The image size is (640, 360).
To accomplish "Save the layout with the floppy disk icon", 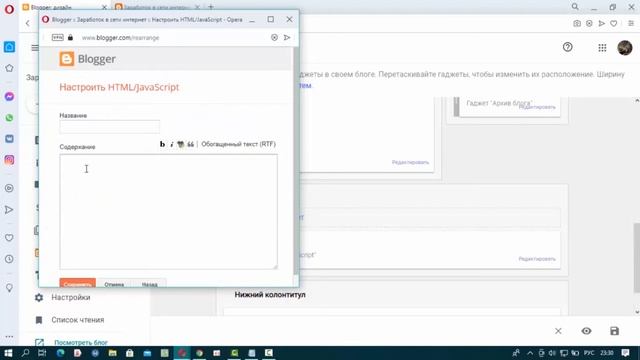I will point(614,331).
